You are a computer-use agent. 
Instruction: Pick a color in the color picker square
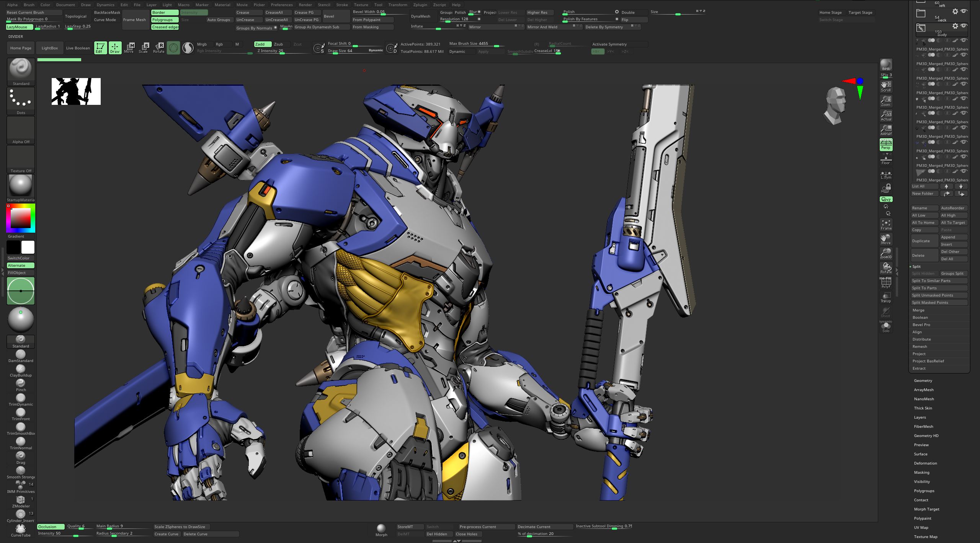[20, 218]
